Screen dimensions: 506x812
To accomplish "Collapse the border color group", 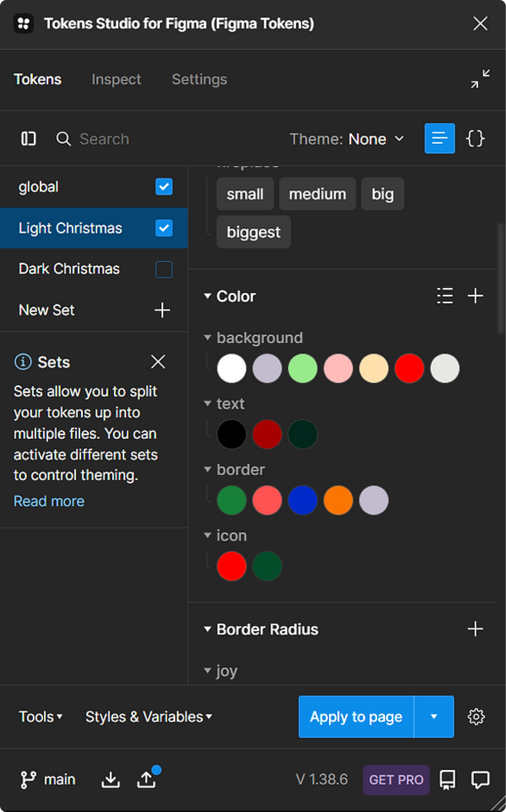I will (207, 469).
